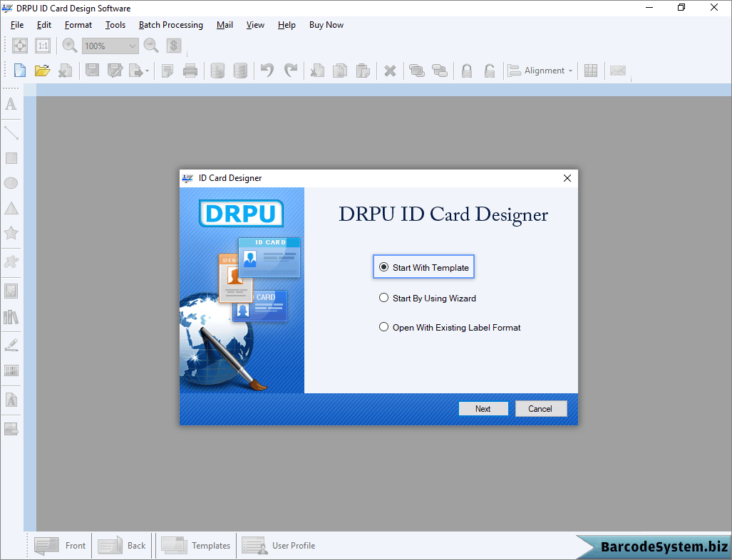Screen dimensions: 732x560
Task: Click the redo arrow icon
Action: click(290, 71)
